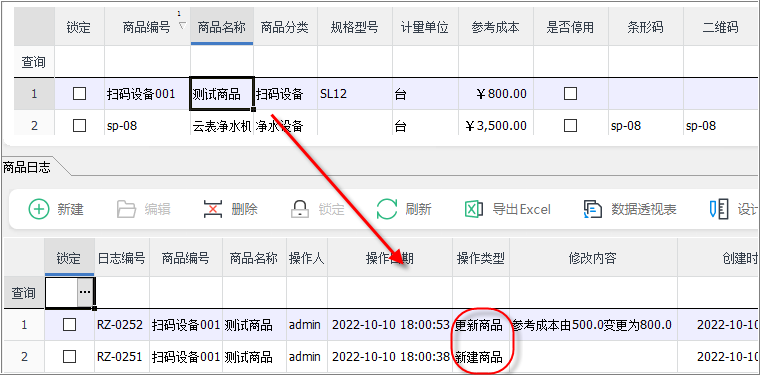The height and width of the screenshot is (375, 760).
Task: Click 是否停用 column header
Action: tap(570, 27)
